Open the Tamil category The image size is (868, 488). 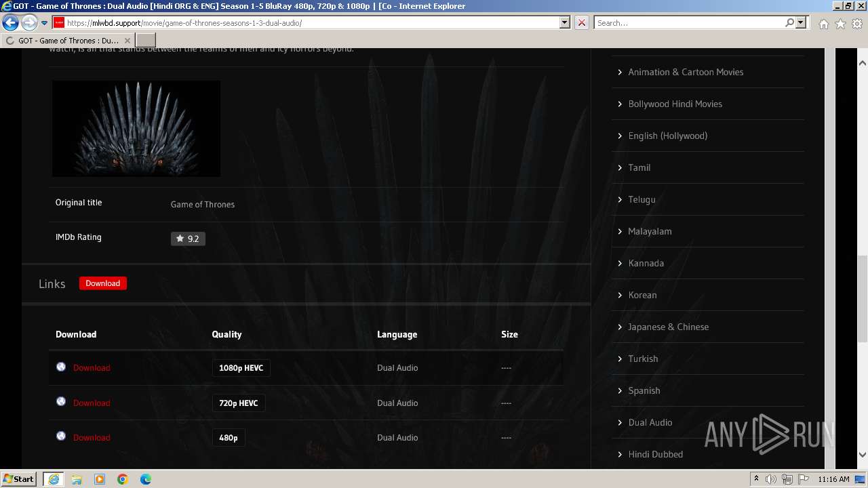pyautogui.click(x=639, y=167)
